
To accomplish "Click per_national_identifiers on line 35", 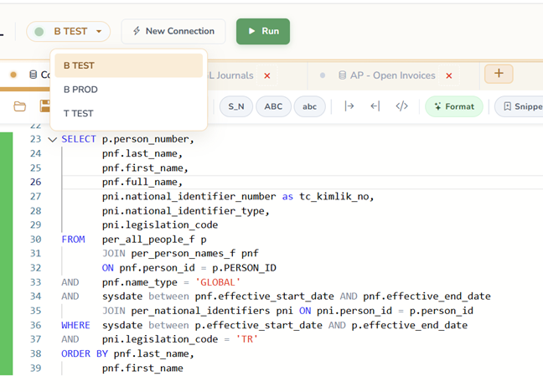I will [200, 311].
